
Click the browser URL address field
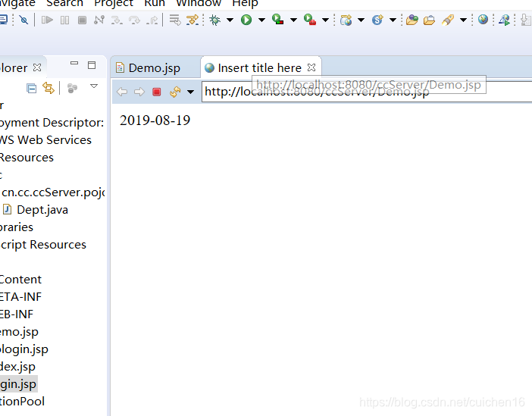pos(367,92)
